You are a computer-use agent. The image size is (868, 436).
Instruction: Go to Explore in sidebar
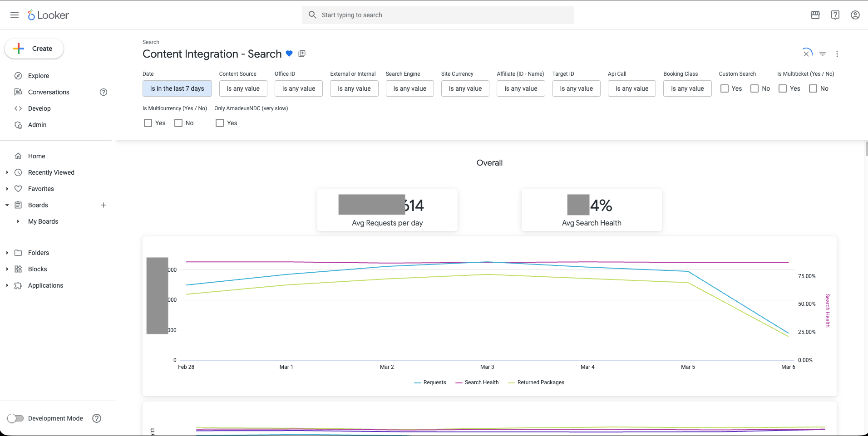[39, 76]
